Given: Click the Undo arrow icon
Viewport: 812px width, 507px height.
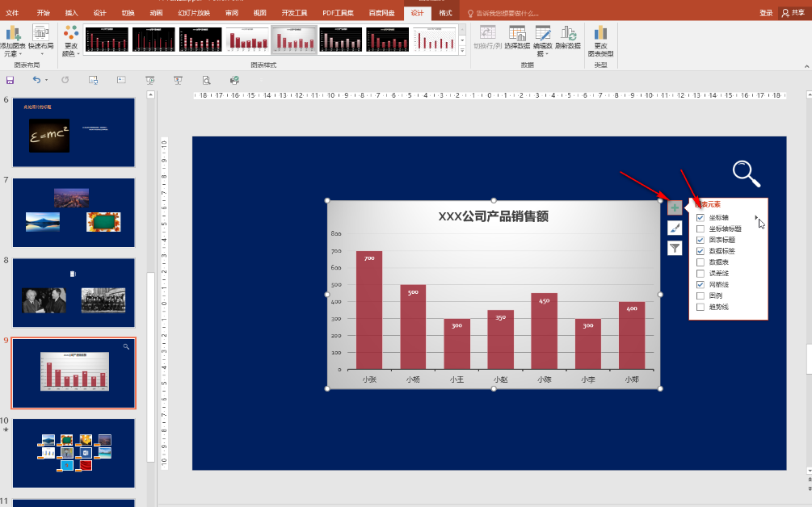Looking at the screenshot, I should click(x=36, y=80).
